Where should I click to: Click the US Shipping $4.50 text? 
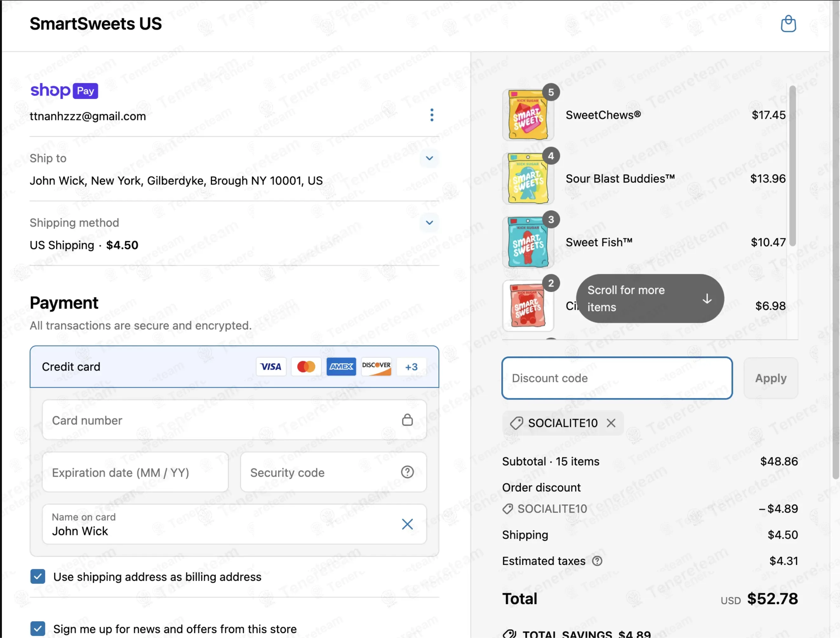pyautogui.click(x=84, y=245)
